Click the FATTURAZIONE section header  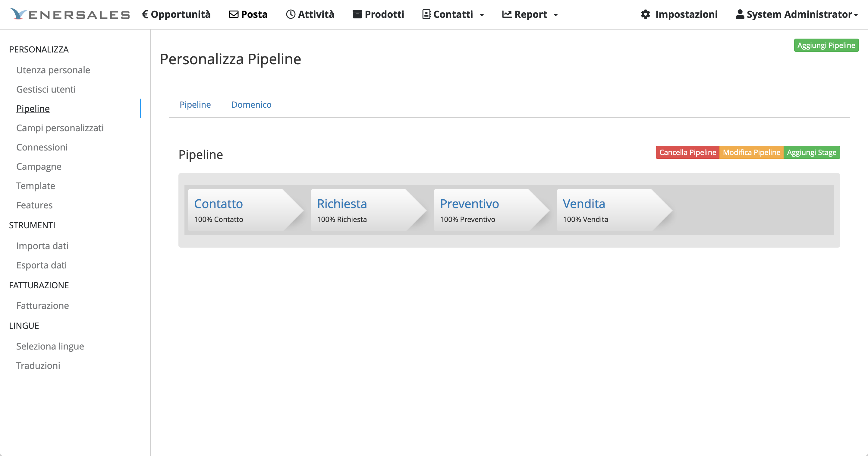pyautogui.click(x=39, y=285)
